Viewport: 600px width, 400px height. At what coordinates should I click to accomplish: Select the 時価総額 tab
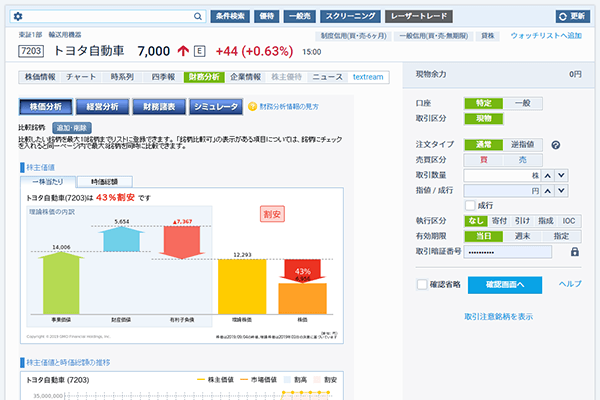(104, 182)
